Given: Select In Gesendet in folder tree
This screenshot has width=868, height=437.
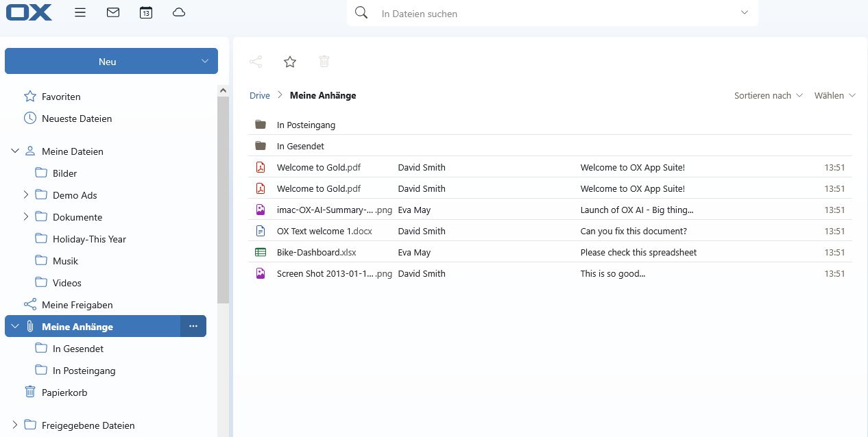Looking at the screenshot, I should (78, 349).
